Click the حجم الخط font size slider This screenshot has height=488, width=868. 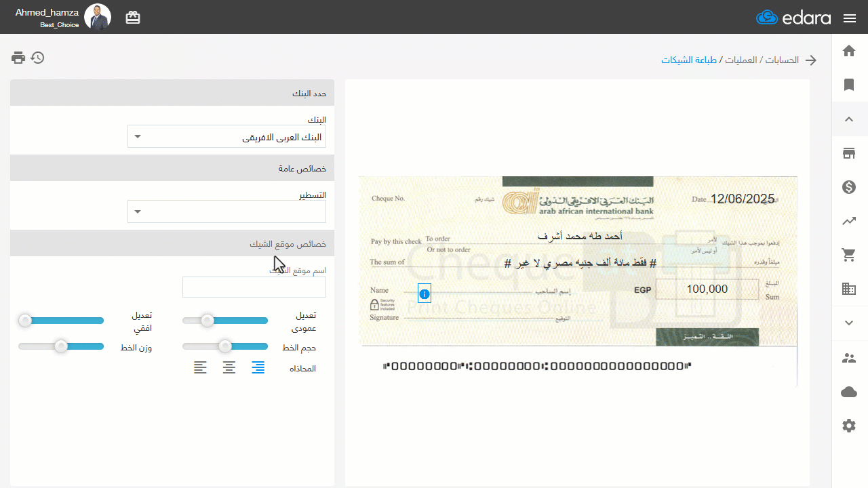[x=225, y=346]
